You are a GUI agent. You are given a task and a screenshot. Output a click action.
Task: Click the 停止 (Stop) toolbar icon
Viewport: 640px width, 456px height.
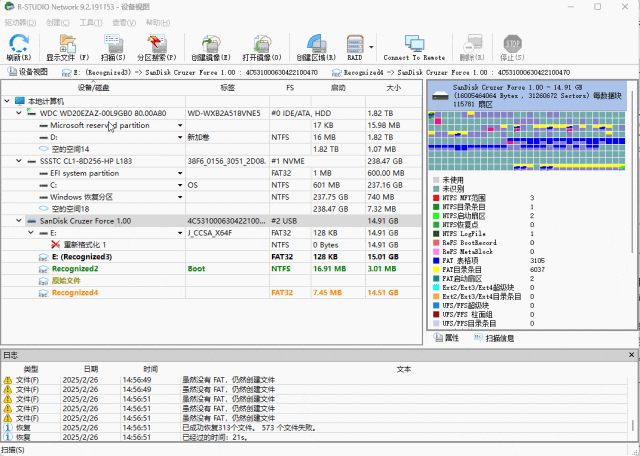pyautogui.click(x=513, y=43)
